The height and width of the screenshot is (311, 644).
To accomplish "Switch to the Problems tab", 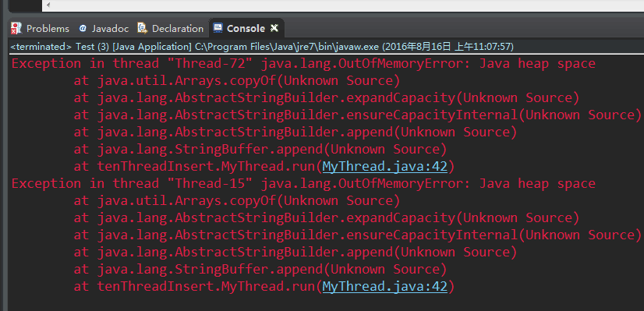I will [40, 28].
